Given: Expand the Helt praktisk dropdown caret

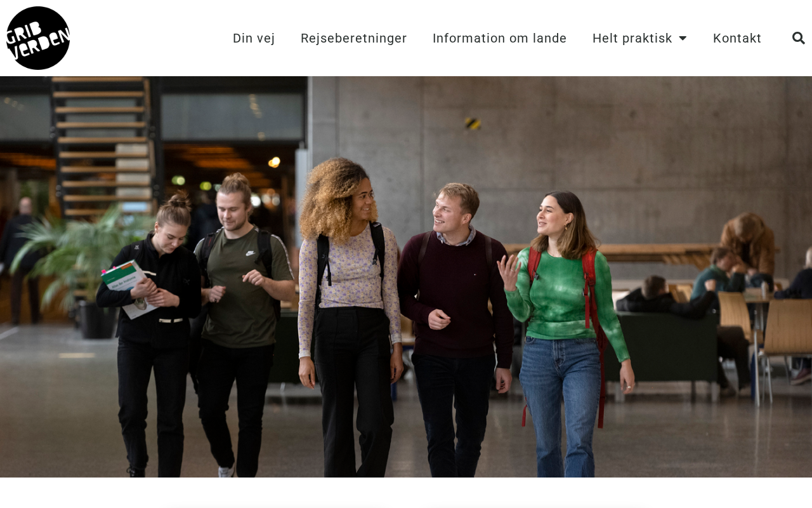Looking at the screenshot, I should pos(683,38).
